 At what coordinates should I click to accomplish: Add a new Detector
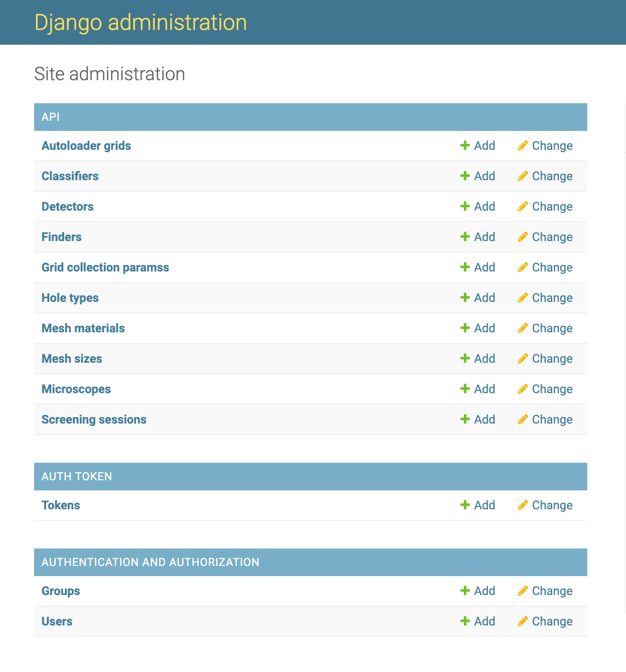click(478, 206)
